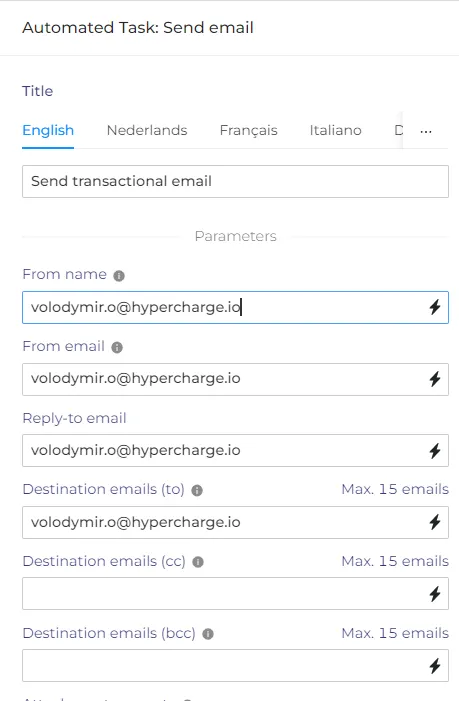Select the Italiano language tab
459x701 pixels.
336,131
